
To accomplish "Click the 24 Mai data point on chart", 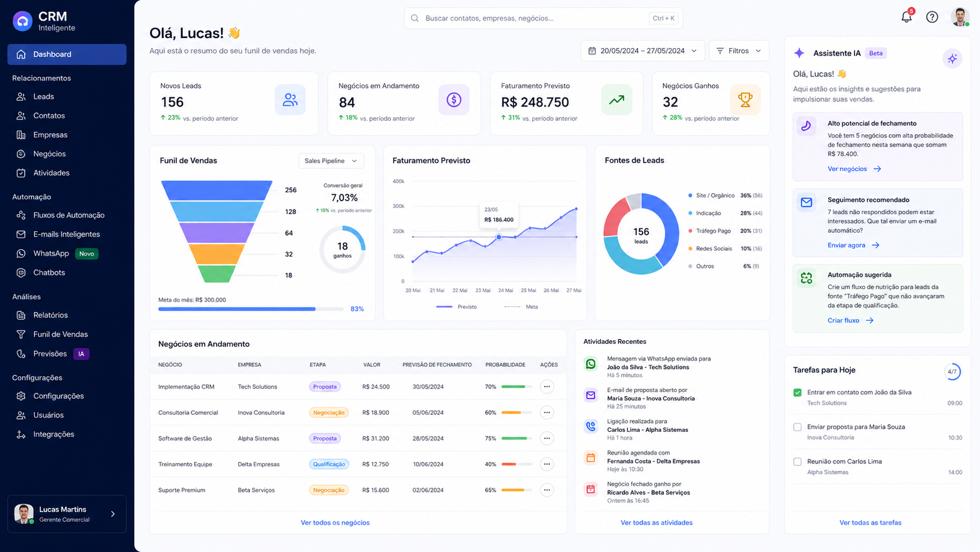I will coord(499,237).
